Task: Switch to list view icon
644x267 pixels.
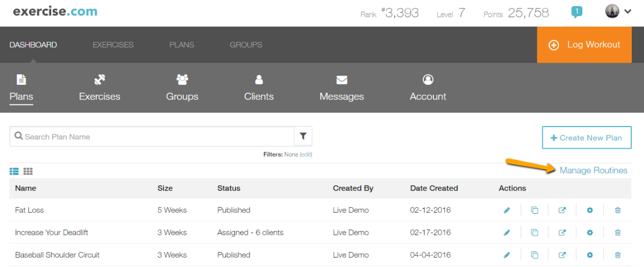Action: pyautogui.click(x=14, y=172)
